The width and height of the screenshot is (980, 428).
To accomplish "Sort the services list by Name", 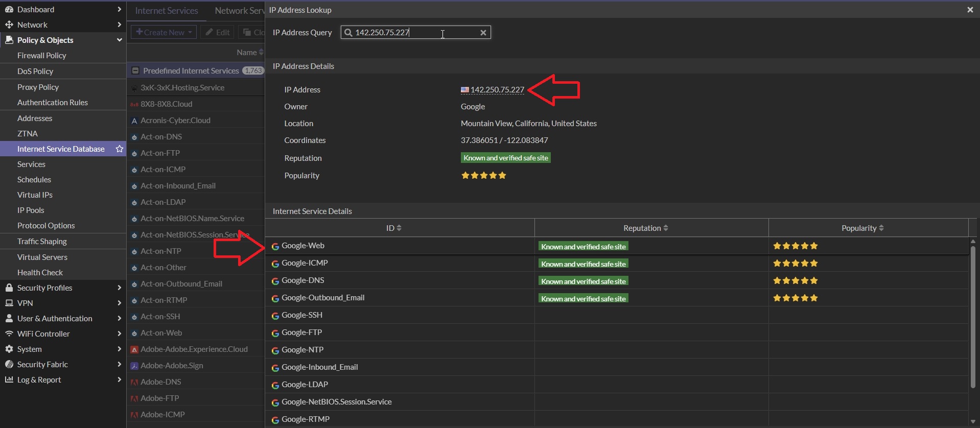I will tap(250, 52).
